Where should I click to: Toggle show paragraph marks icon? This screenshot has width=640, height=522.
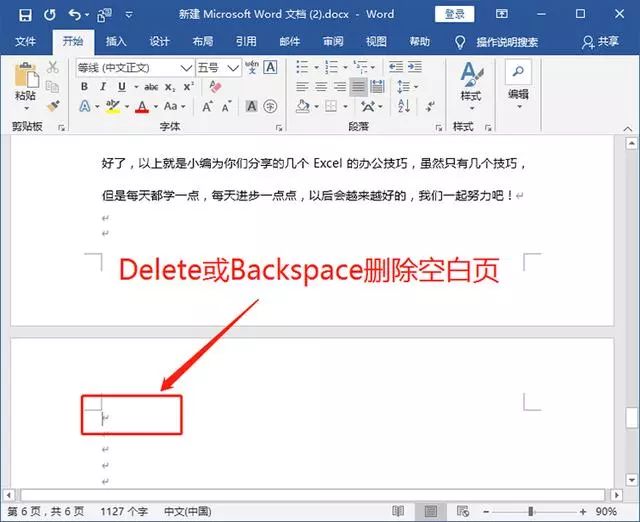click(430, 107)
